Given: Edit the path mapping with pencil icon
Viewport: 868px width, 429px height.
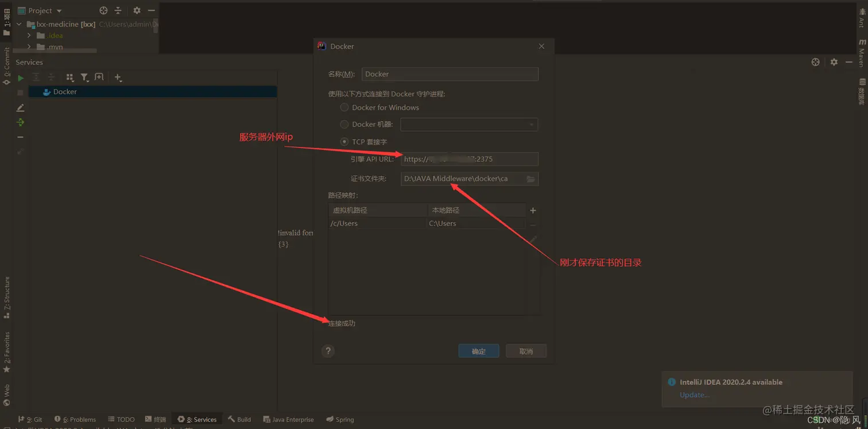Looking at the screenshot, I should pos(533,239).
